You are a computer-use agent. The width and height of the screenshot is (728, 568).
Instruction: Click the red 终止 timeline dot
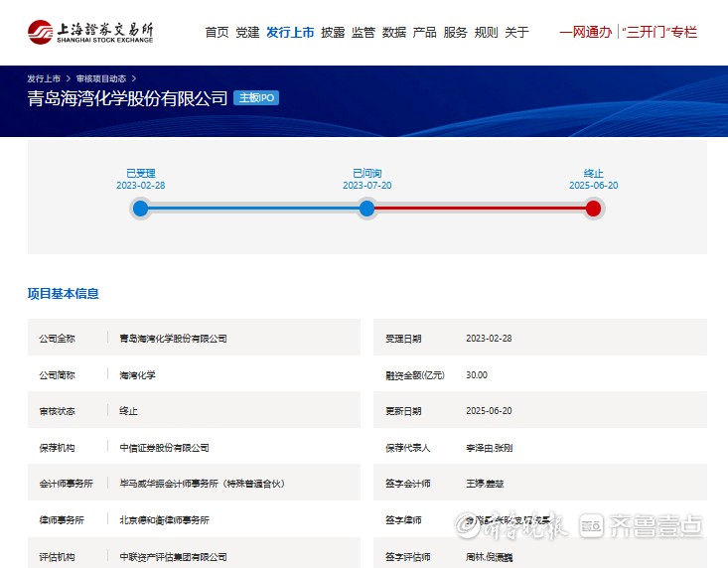pos(593,209)
